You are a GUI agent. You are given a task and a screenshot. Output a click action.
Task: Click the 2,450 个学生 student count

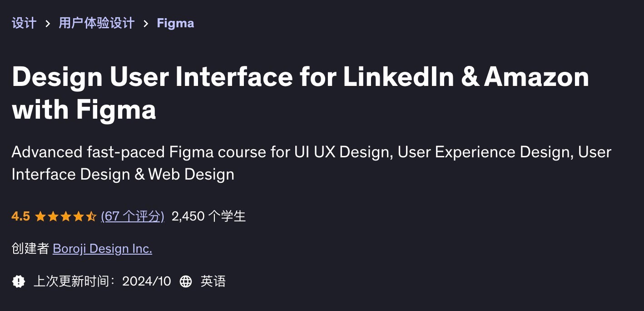coord(208,216)
